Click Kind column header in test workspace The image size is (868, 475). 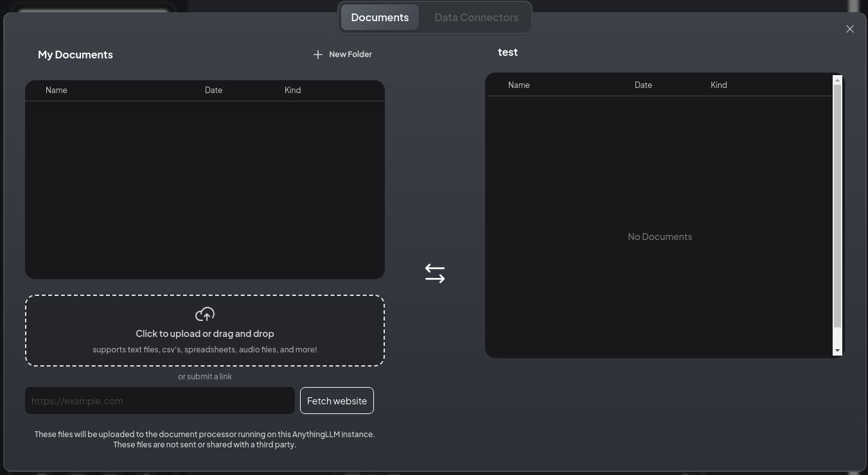(x=718, y=85)
